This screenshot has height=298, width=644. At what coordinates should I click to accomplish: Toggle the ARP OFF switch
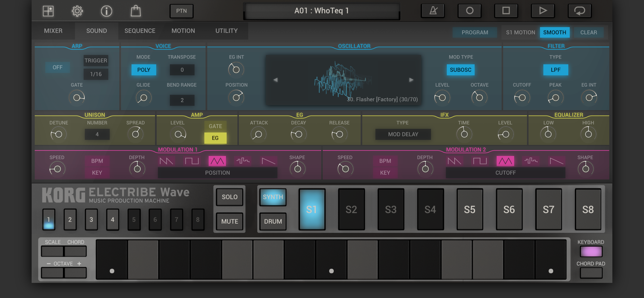57,67
